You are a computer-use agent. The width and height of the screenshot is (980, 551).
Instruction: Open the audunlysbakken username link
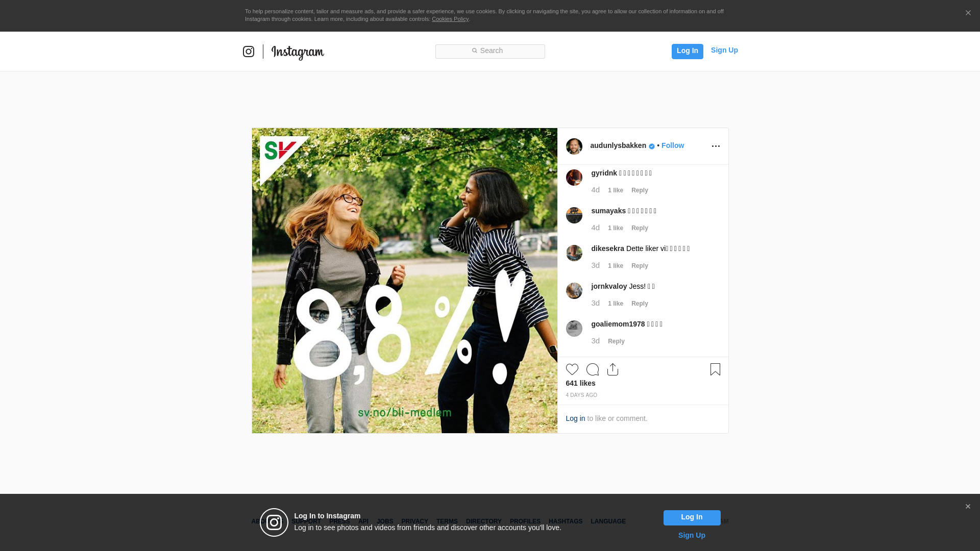[x=618, y=145]
